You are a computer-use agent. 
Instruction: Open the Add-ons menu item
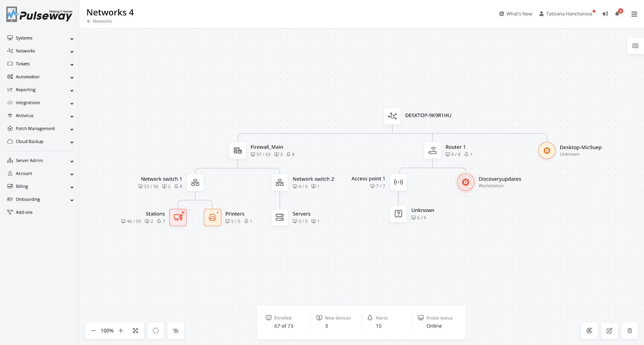point(24,213)
